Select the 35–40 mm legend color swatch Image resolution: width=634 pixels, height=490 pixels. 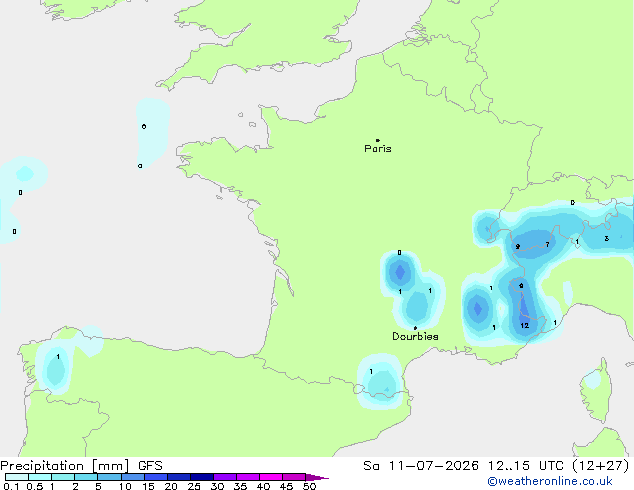[x=247, y=477]
